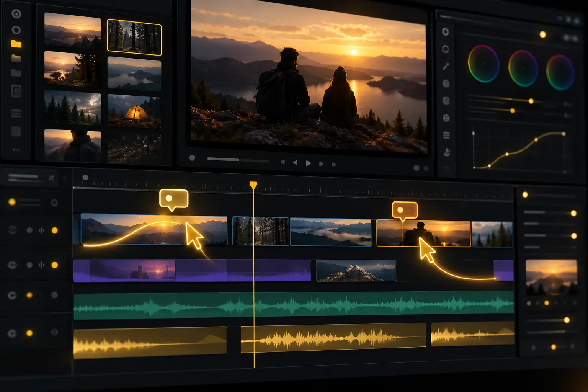This screenshot has height=392, width=588.
Task: Toggle the yellow dot on the yellow audio track
Action: pos(29,333)
